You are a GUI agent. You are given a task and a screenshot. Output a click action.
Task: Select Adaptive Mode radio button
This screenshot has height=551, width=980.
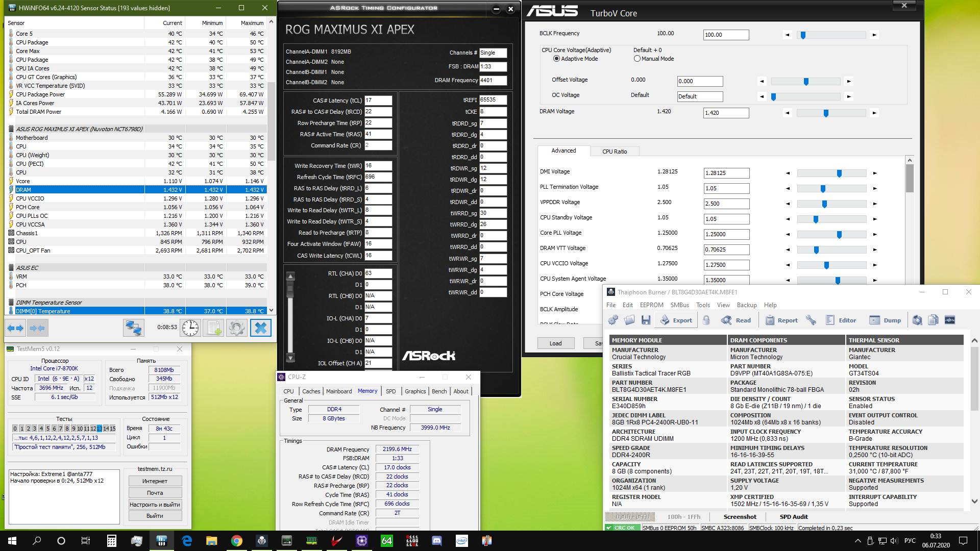(556, 59)
